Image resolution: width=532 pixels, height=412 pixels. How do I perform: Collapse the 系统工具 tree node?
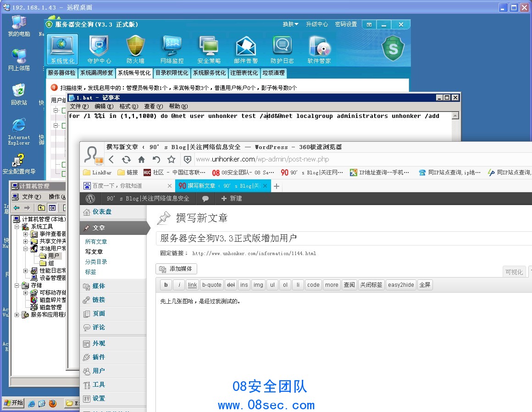point(17,226)
